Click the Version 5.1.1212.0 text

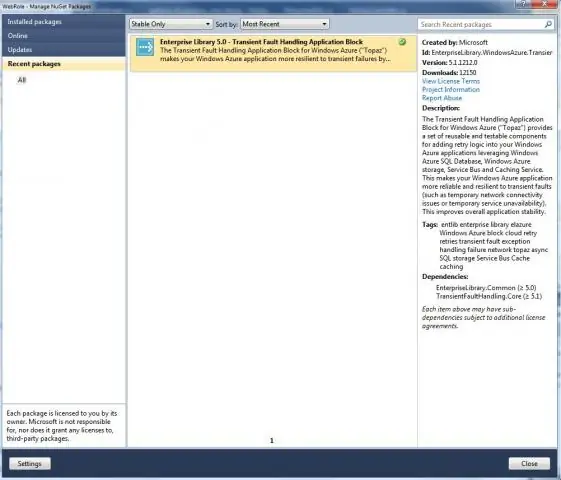pos(449,63)
